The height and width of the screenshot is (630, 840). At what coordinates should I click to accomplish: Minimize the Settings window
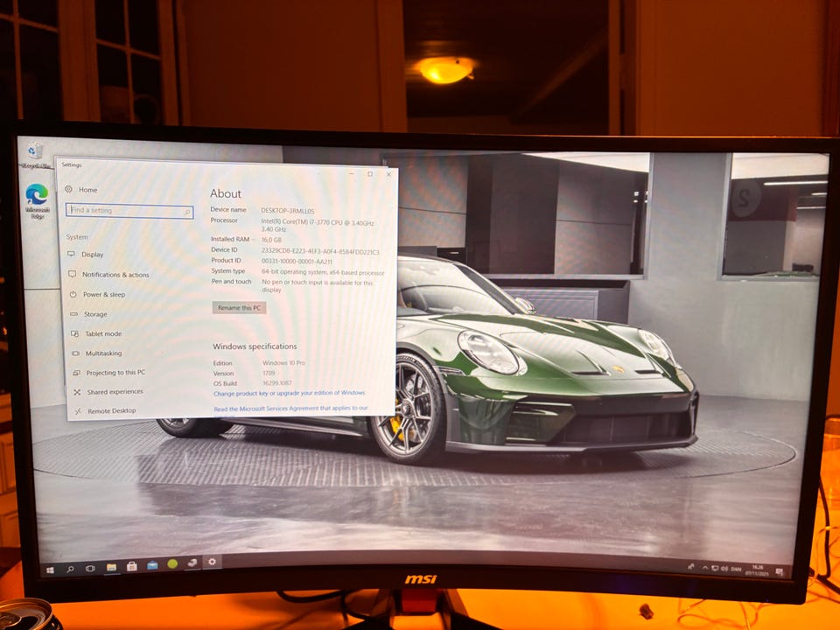click(353, 173)
